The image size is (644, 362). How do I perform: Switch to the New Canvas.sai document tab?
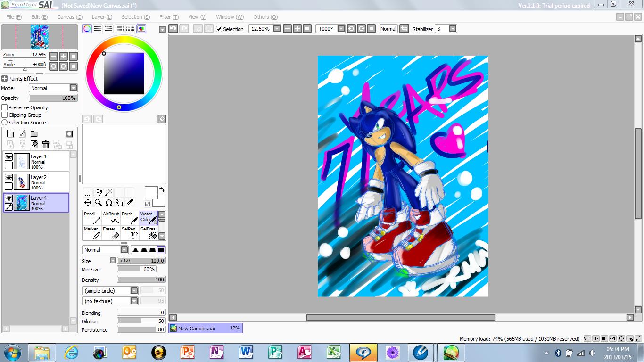coord(206,328)
